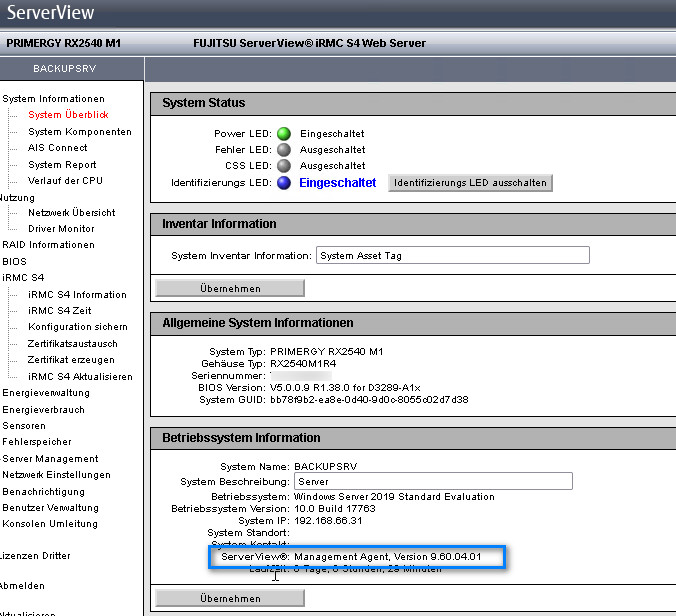Click the gray Fehler LED indicator
The width and height of the screenshot is (676, 616).
pyautogui.click(x=284, y=150)
